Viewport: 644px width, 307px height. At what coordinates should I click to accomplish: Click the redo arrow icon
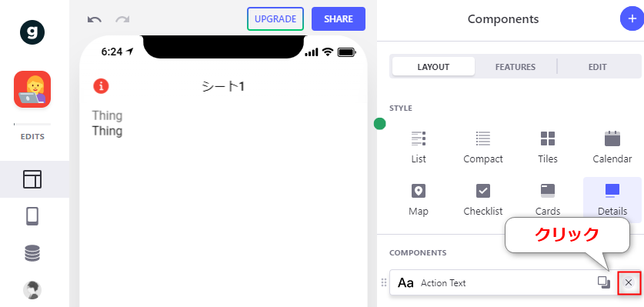pyautogui.click(x=122, y=19)
